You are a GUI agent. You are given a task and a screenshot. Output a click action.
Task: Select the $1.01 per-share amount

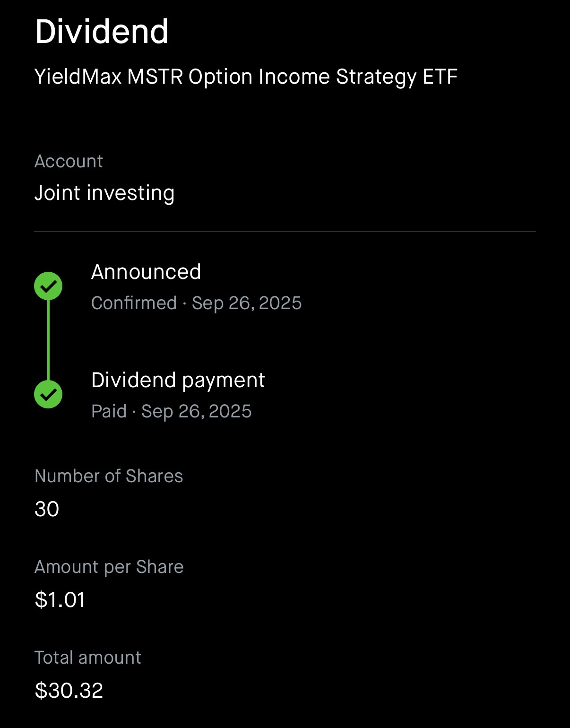60,600
